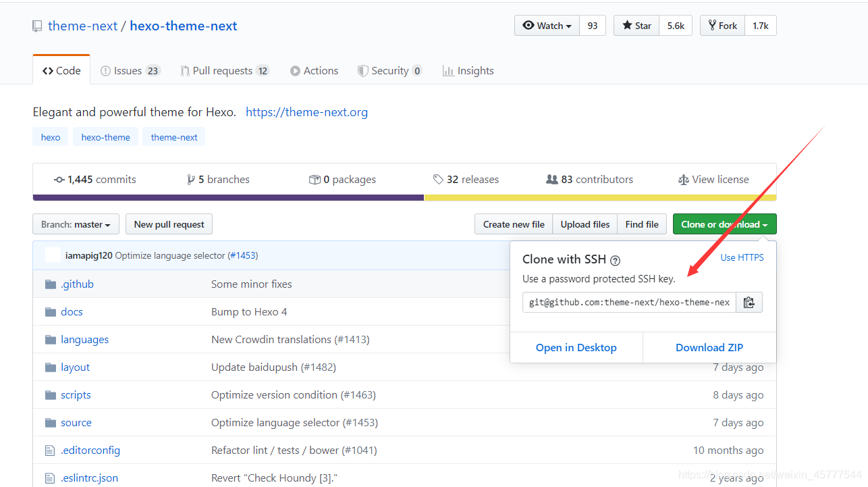Open the .github folder icon
Screen dimensions: 868x487
[x=50, y=284]
